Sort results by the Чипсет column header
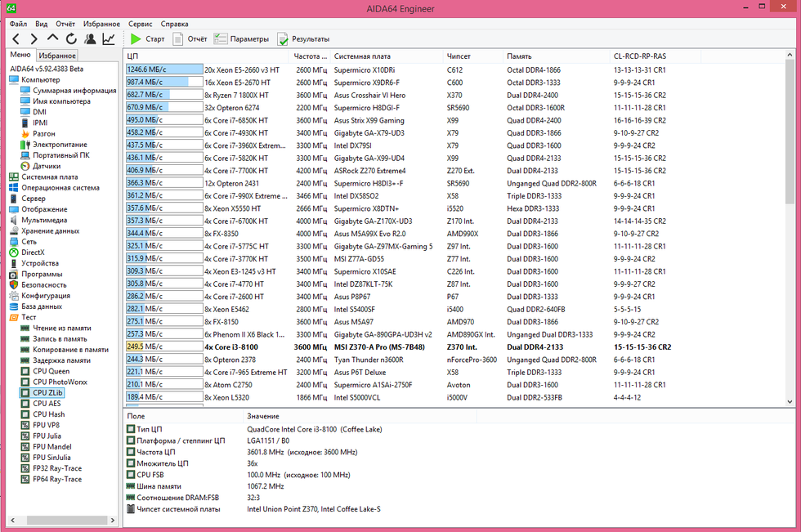Screen dimensions: 801x532 pos(459,56)
